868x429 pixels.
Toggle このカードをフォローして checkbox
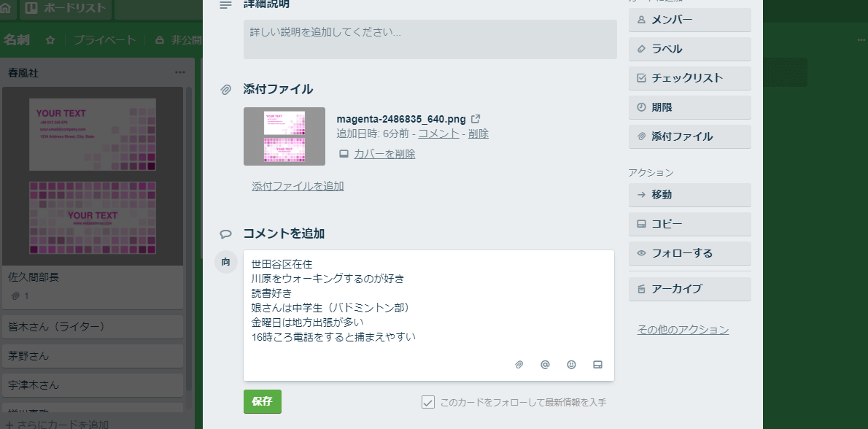pyautogui.click(x=428, y=402)
